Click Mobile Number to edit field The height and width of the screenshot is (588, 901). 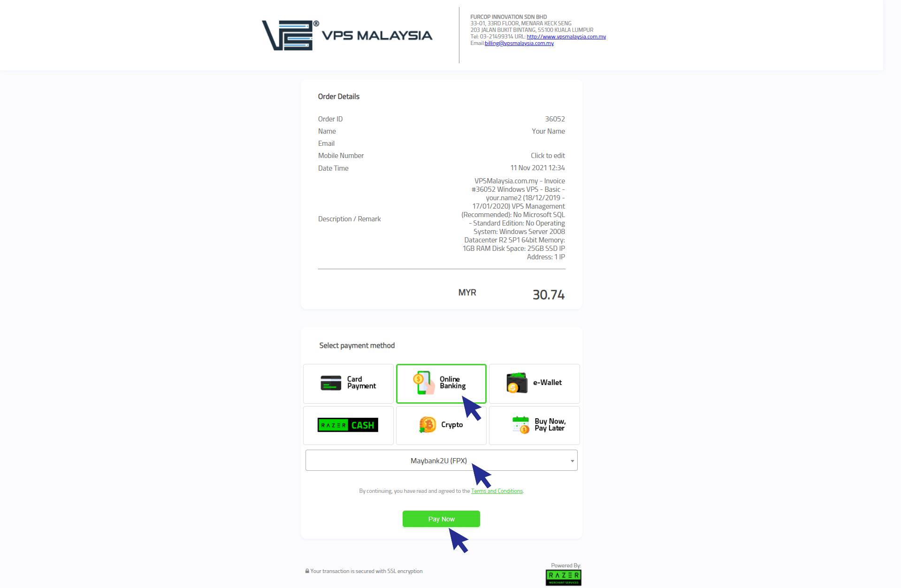tap(549, 156)
